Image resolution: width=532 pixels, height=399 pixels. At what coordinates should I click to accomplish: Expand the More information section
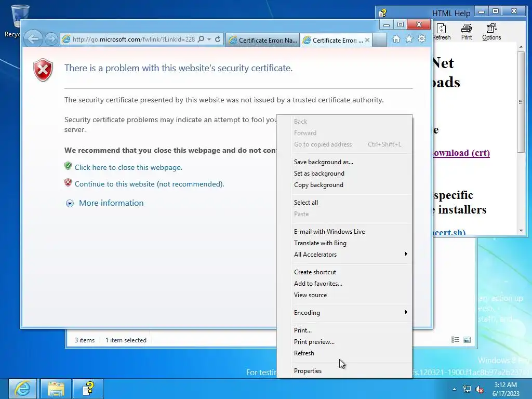[x=70, y=203]
